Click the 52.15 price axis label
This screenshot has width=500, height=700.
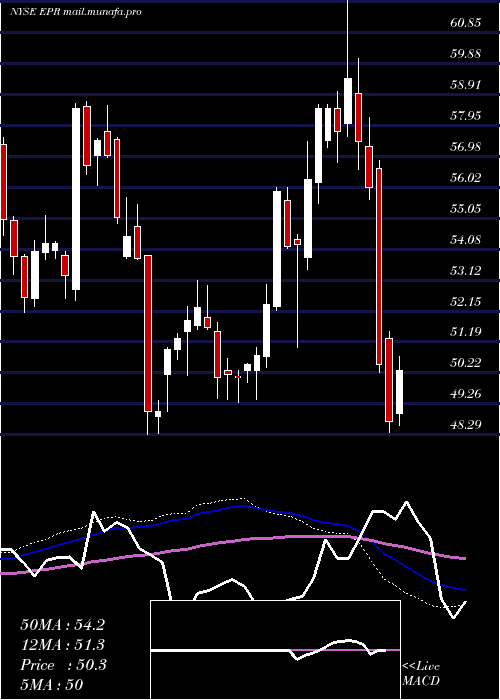[x=466, y=302]
